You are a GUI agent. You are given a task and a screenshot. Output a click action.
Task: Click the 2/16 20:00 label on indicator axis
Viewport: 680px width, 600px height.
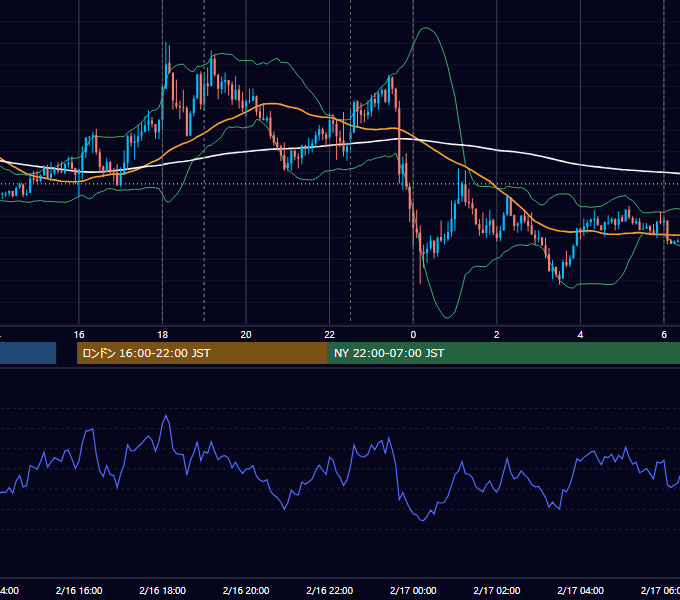[246, 590]
